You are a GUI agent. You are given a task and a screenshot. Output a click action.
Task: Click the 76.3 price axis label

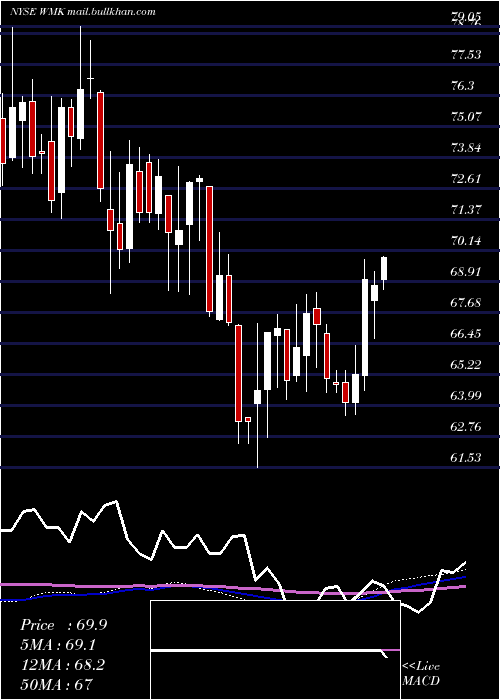(463, 86)
